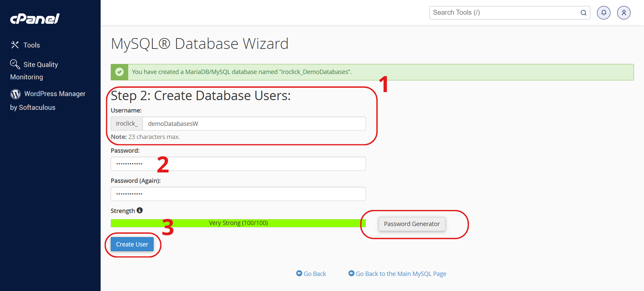This screenshot has width=644, height=291.
Task: Open Site Quality Monitoring menu item
Action: pyautogui.click(x=41, y=65)
